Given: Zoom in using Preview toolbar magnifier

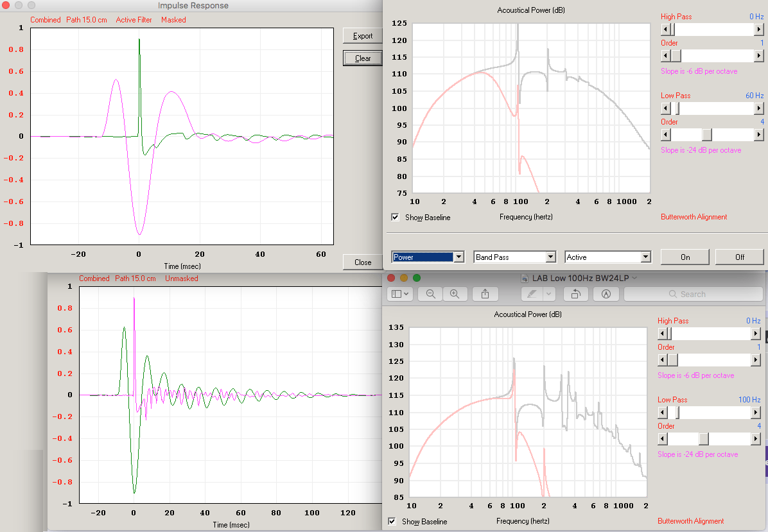Looking at the screenshot, I should [x=455, y=294].
